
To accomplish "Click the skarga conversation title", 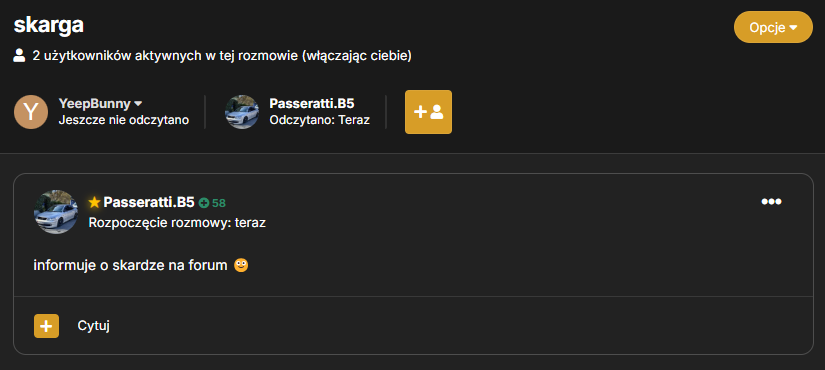I will [48, 25].
